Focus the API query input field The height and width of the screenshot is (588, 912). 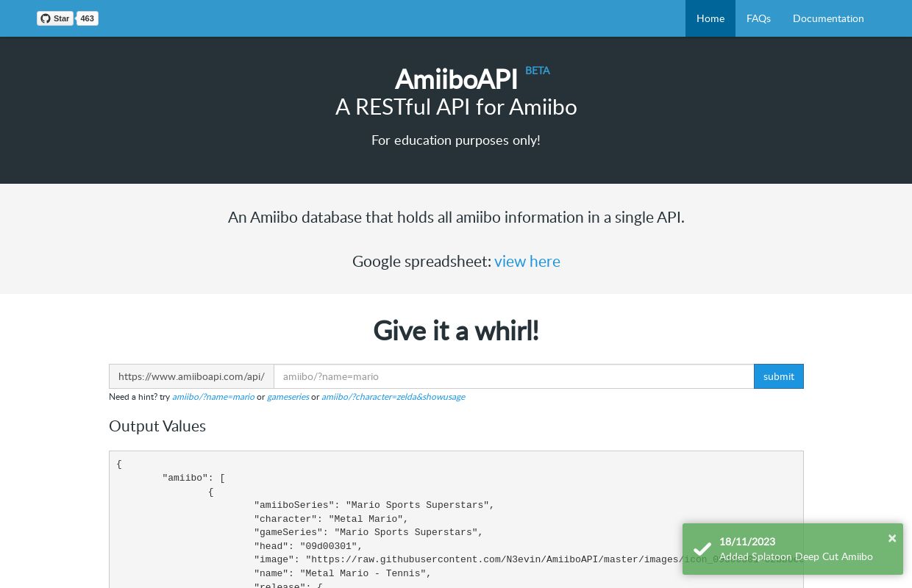click(513, 376)
